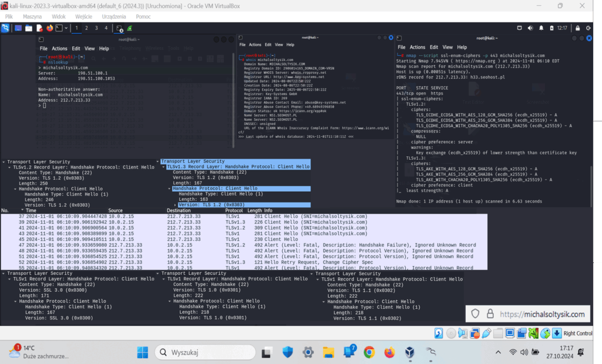Sort packet list by the Destination column header
The height and width of the screenshot is (364, 602).
(179, 211)
